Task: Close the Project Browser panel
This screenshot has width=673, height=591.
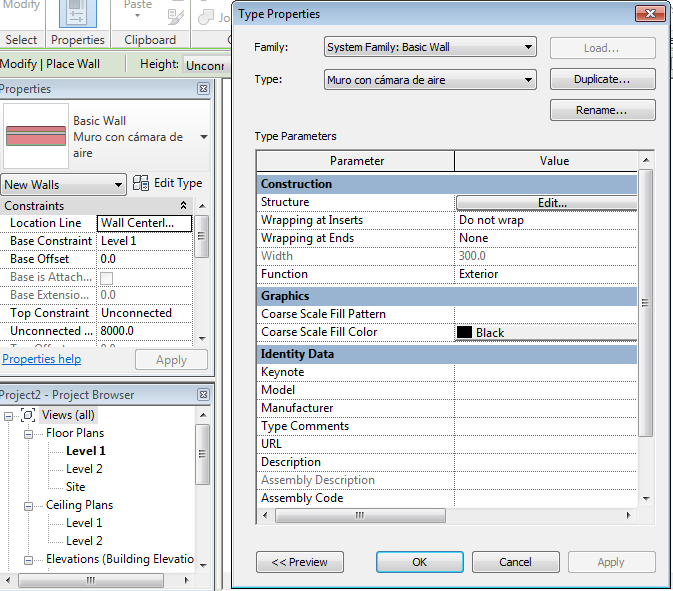Action: pos(203,394)
